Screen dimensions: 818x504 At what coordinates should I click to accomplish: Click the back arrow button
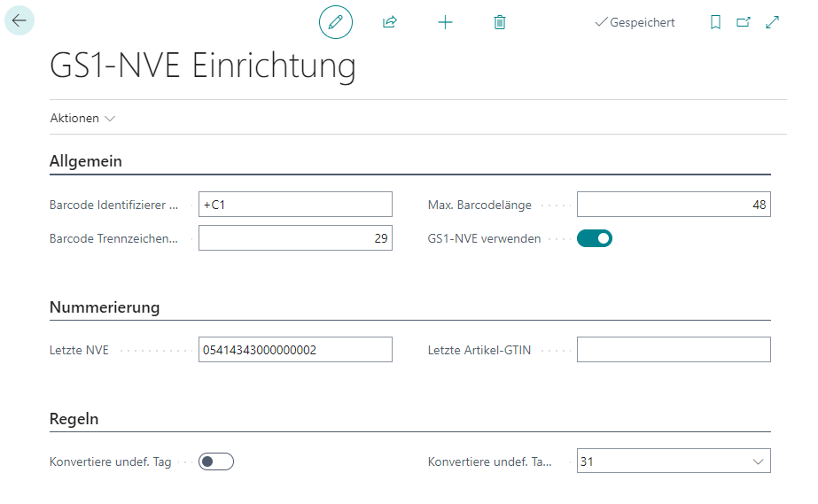pyautogui.click(x=19, y=20)
